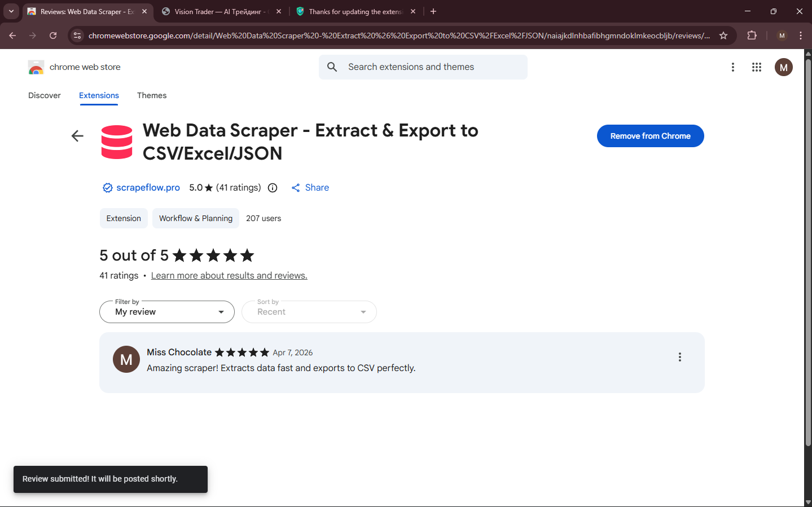Click the search magnifier icon
Viewport: 812px width, 507px height.
[332, 67]
